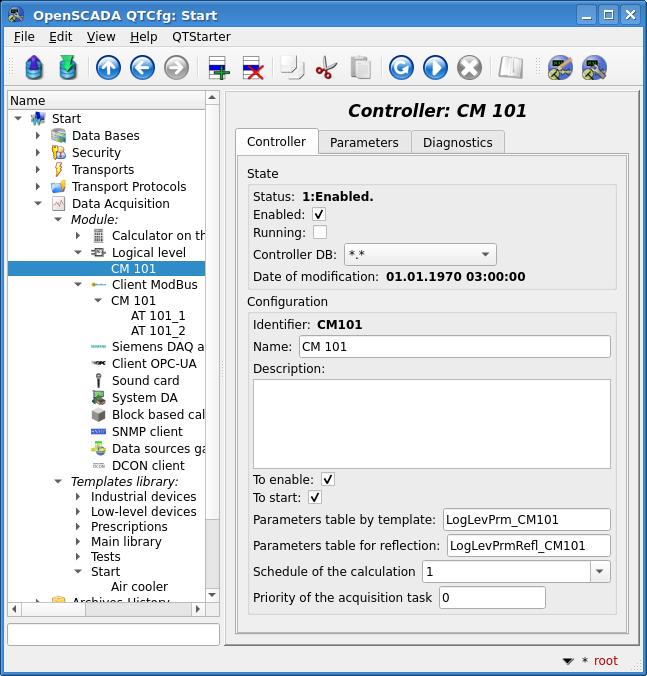Click the Block based calculator cube icon
Image resolution: width=647 pixels, height=676 pixels.
(x=98, y=414)
